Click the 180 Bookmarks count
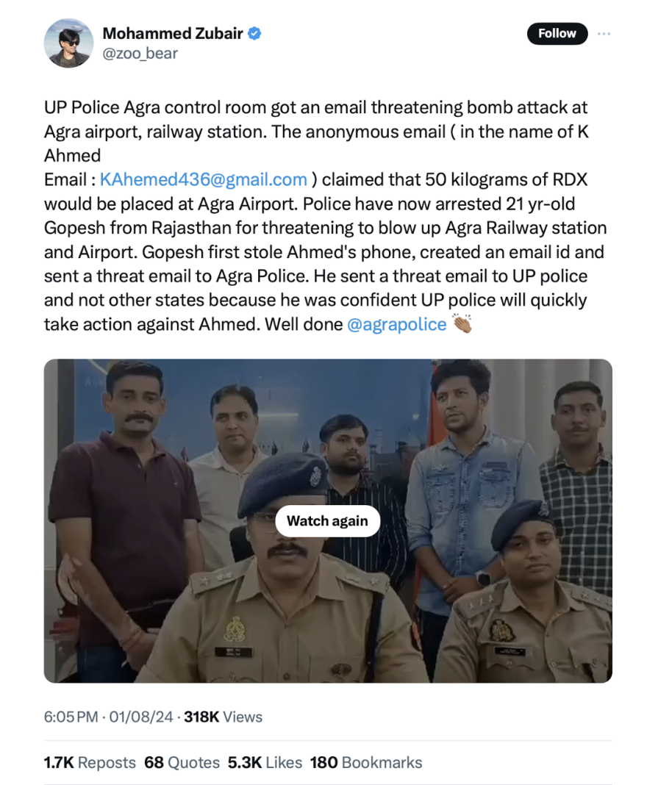The width and height of the screenshot is (672, 785). (366, 762)
